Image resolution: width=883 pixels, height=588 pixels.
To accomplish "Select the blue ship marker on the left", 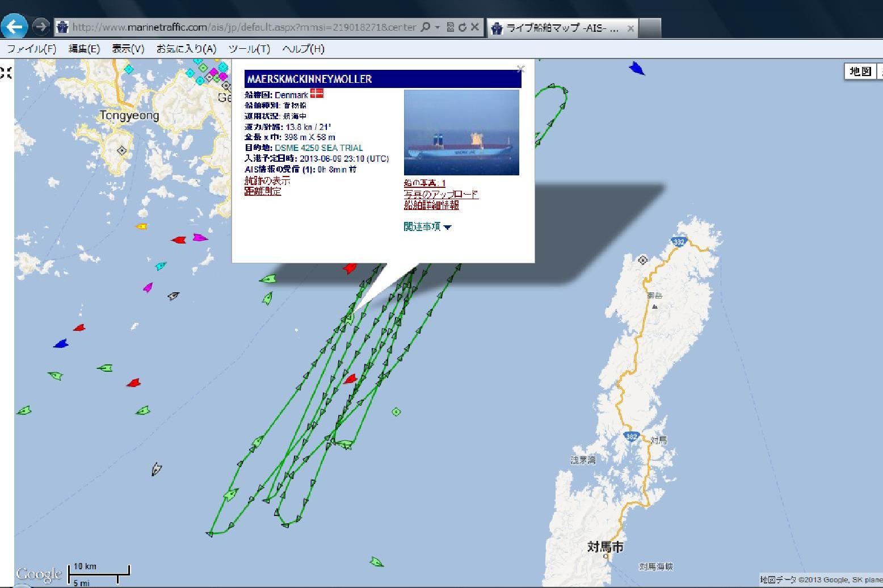I will [61, 343].
